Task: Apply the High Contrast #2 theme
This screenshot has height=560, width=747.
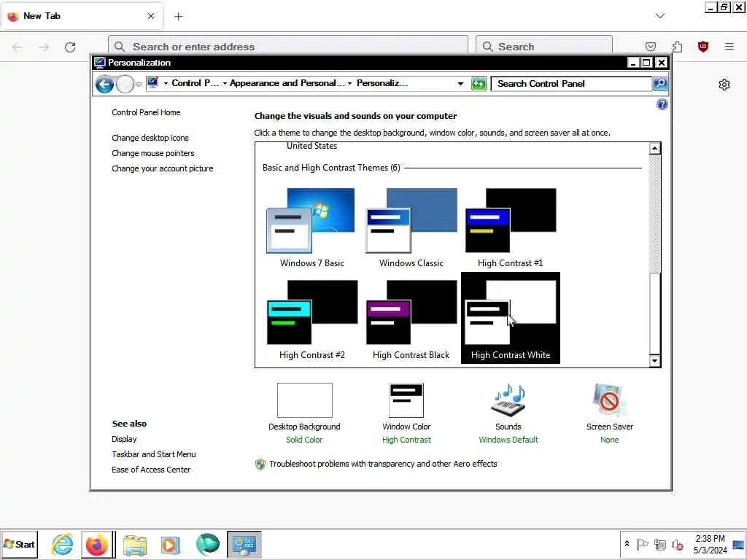Action: point(311,319)
